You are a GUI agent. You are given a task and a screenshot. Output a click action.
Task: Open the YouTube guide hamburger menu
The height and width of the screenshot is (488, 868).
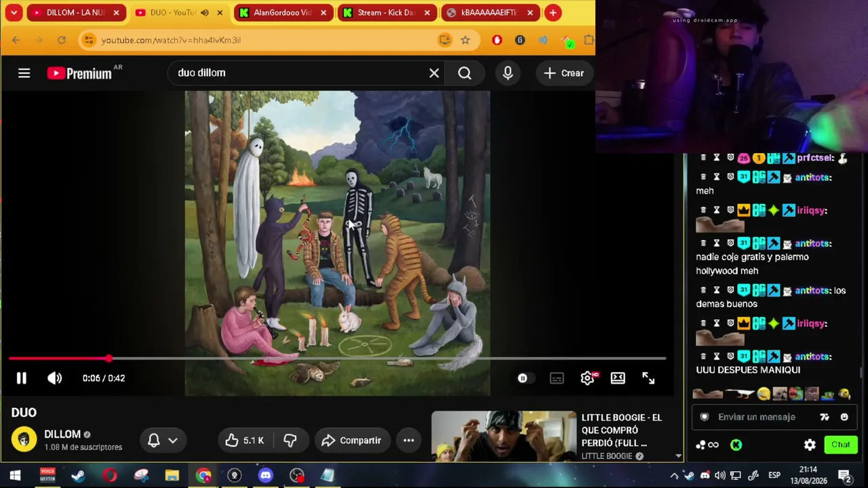point(24,73)
